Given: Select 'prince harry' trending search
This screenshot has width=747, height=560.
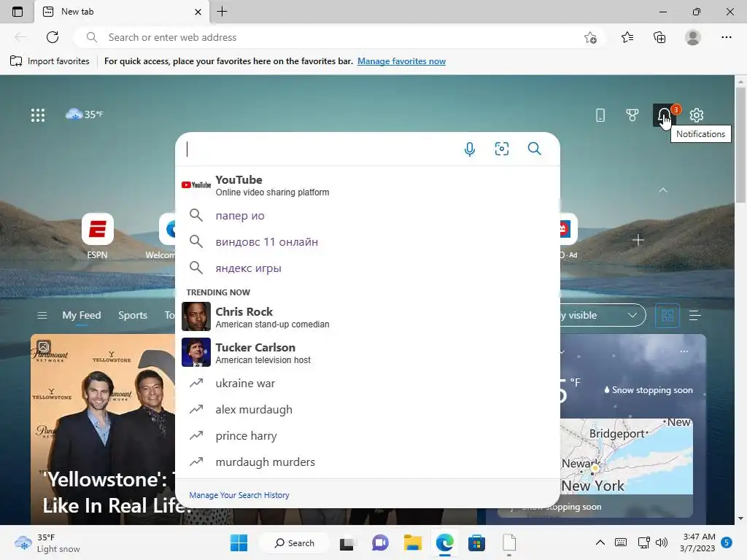Looking at the screenshot, I should [x=368, y=436].
